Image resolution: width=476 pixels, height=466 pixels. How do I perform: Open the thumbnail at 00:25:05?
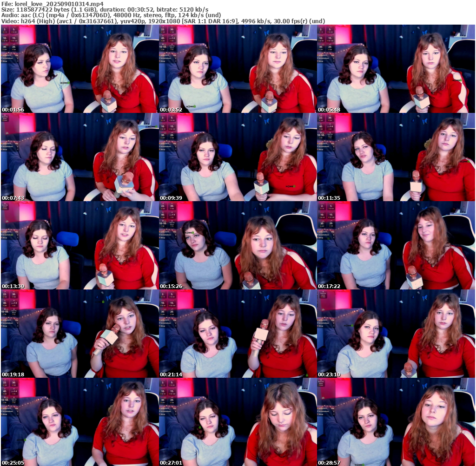(79, 422)
